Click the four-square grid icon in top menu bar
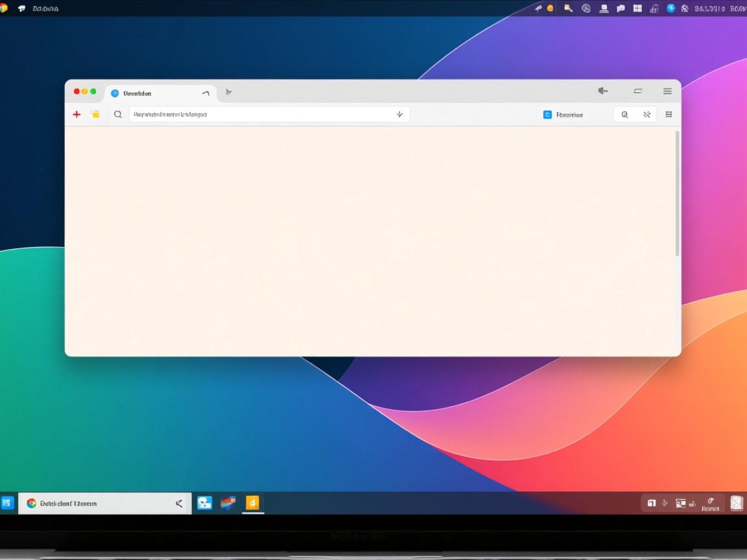 click(x=637, y=8)
